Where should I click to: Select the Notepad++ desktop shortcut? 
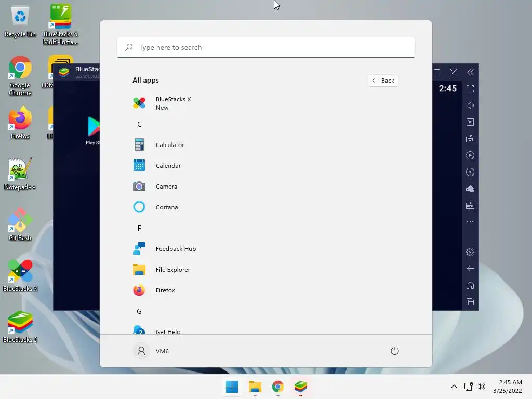click(x=20, y=174)
